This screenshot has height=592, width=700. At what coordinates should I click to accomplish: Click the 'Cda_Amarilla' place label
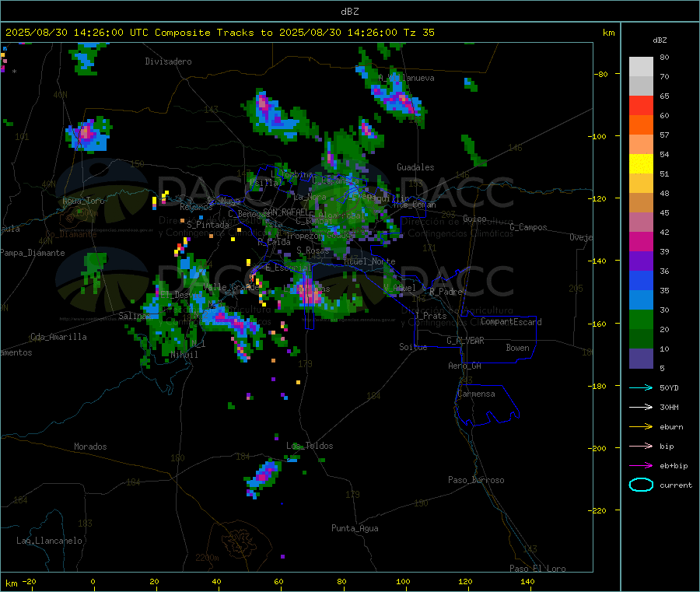[x=58, y=337]
